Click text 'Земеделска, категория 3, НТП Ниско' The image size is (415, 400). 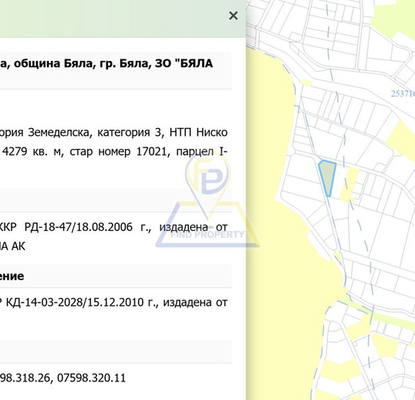click(128, 132)
